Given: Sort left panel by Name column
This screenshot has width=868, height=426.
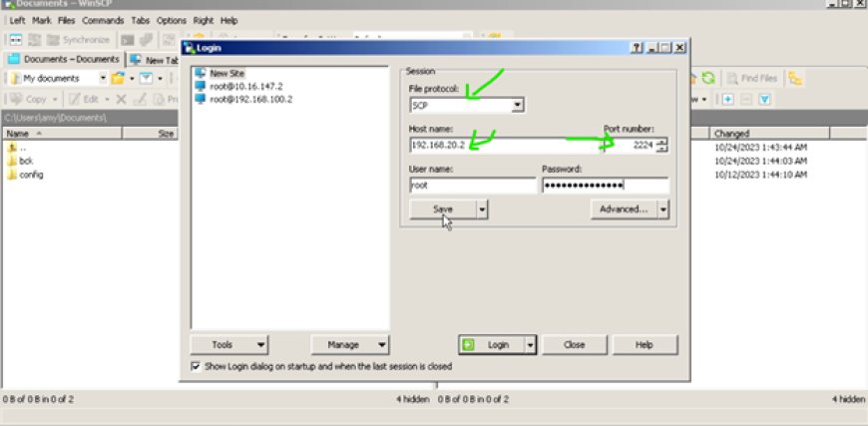Looking at the screenshot, I should [x=62, y=134].
